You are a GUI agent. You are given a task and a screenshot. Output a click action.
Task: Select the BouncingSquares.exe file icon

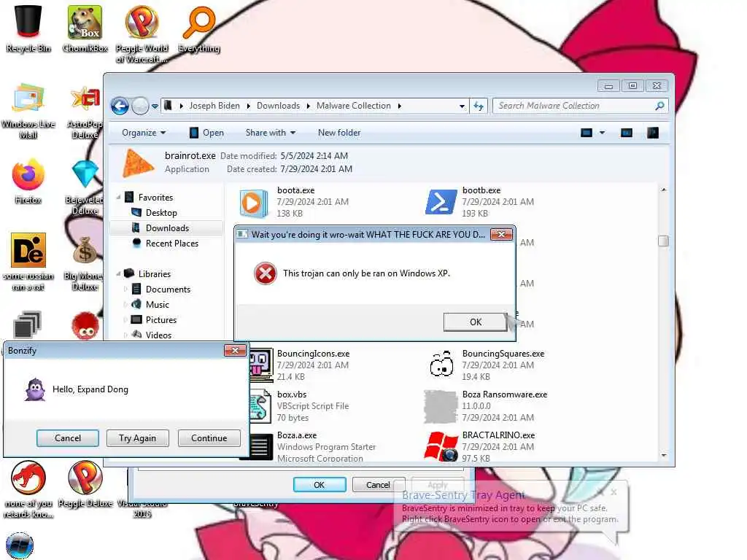(441, 365)
